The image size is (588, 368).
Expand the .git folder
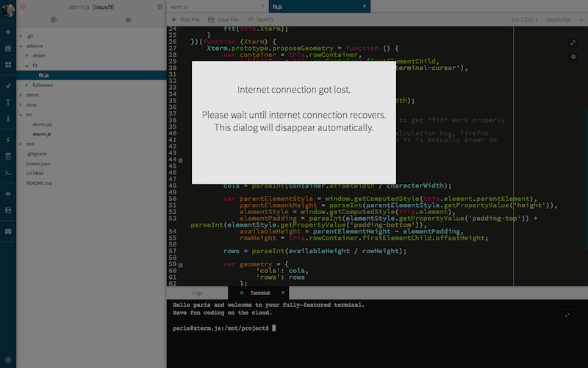[21, 36]
